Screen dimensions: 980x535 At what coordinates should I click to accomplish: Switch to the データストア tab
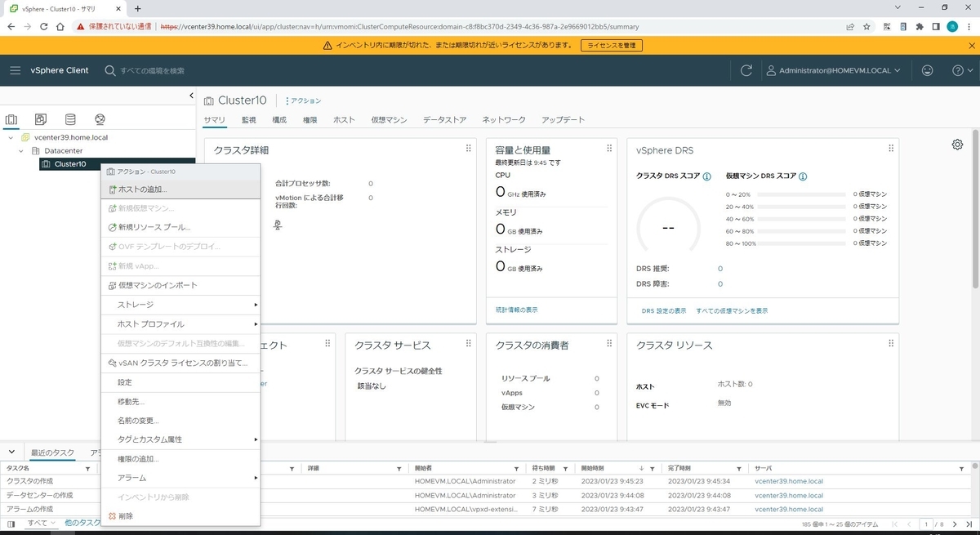coord(444,120)
